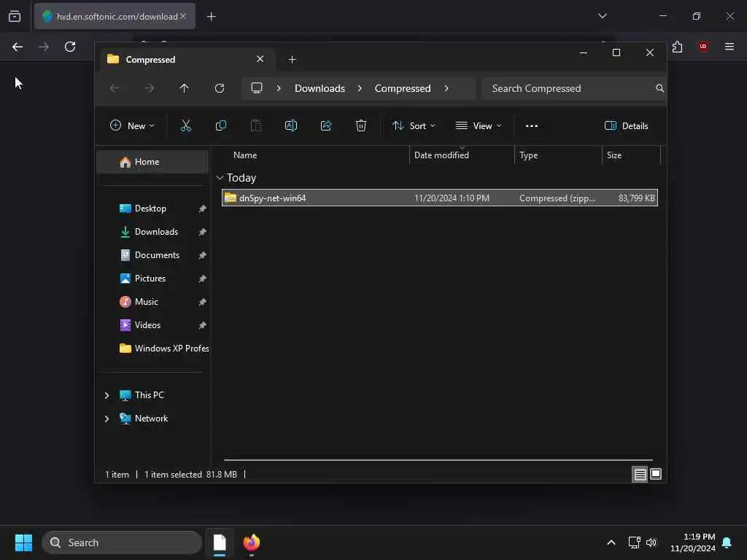
Task: Click the pin beside Pictures
Action: [x=203, y=279]
